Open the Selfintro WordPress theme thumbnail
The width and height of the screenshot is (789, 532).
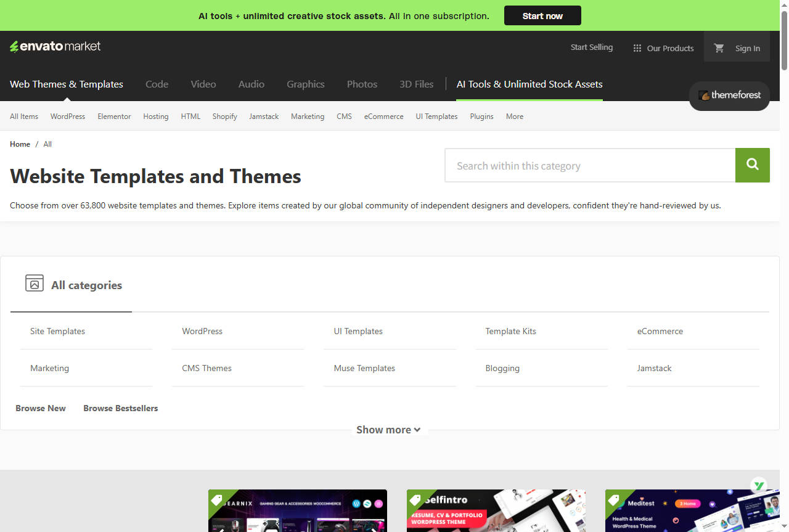pyautogui.click(x=496, y=510)
